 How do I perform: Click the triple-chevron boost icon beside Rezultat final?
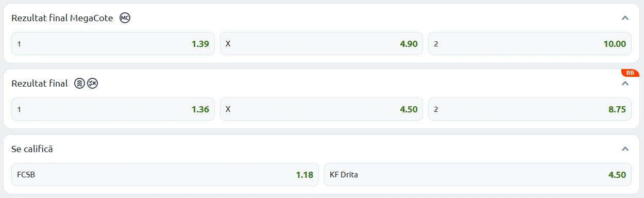(79, 84)
